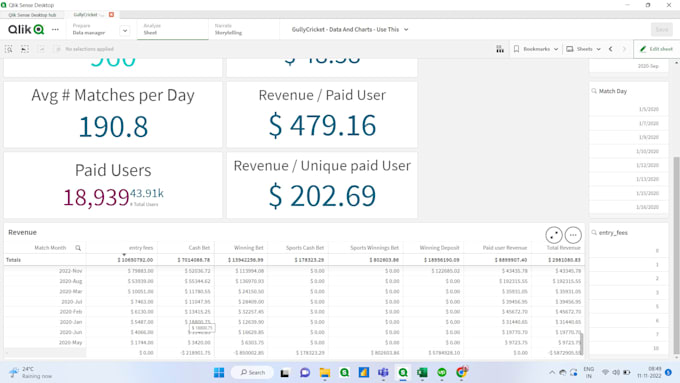
Task: Open Microsoft Teams from the taskbar
Action: pyautogui.click(x=383, y=372)
